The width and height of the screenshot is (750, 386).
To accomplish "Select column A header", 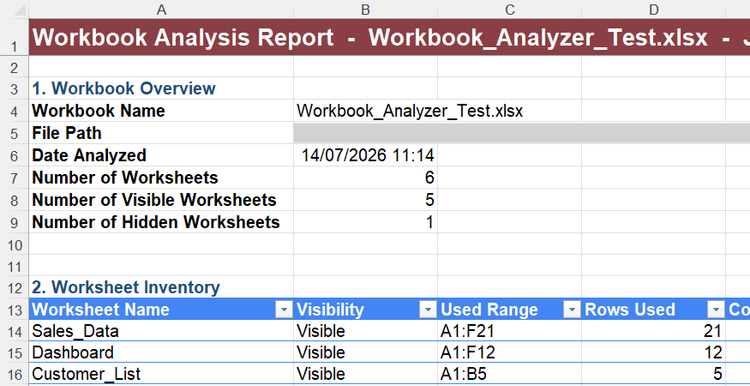I will point(161,9).
